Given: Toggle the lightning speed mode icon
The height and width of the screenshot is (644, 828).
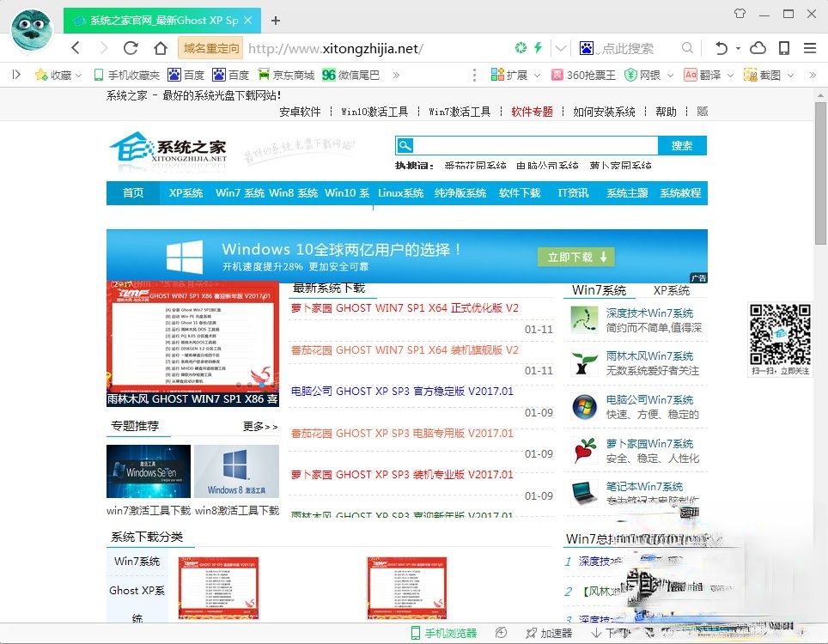Looking at the screenshot, I should (x=539, y=49).
